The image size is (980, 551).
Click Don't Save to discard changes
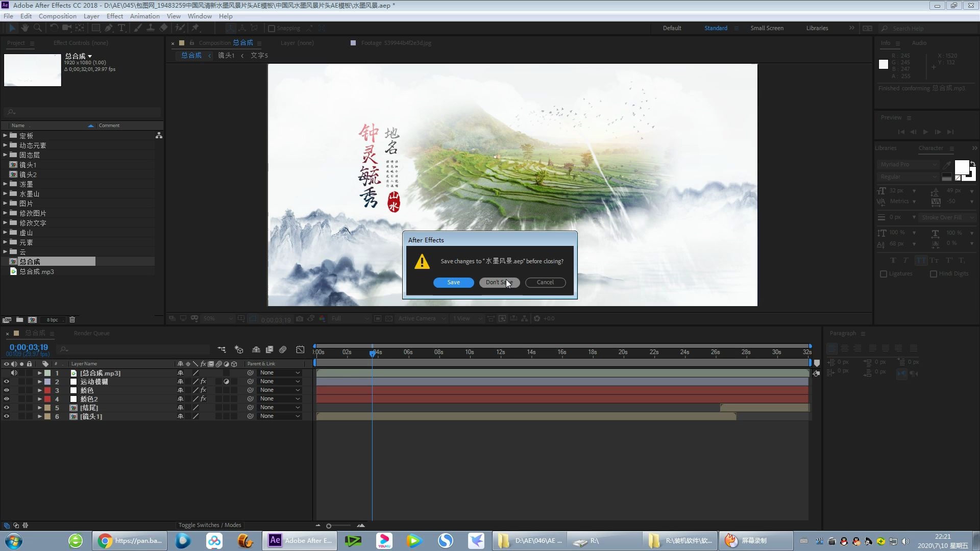tap(499, 282)
